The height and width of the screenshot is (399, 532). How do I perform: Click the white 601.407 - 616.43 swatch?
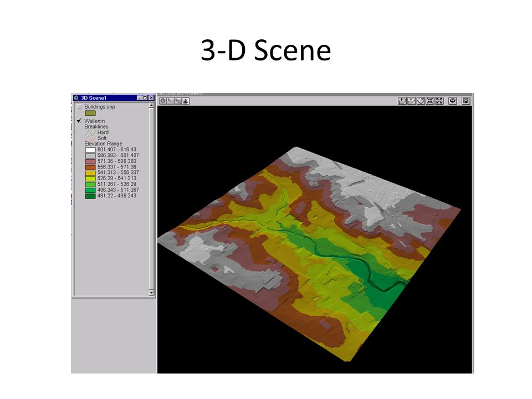pyautogui.click(x=90, y=150)
